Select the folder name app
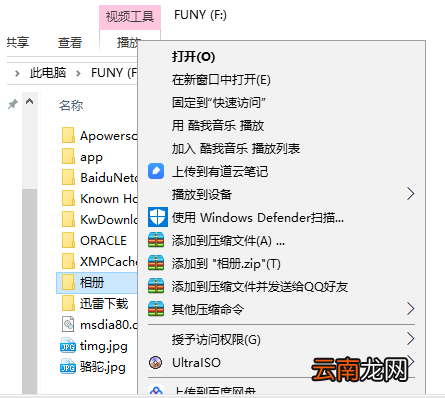The width and height of the screenshot is (445, 398). click(91, 157)
